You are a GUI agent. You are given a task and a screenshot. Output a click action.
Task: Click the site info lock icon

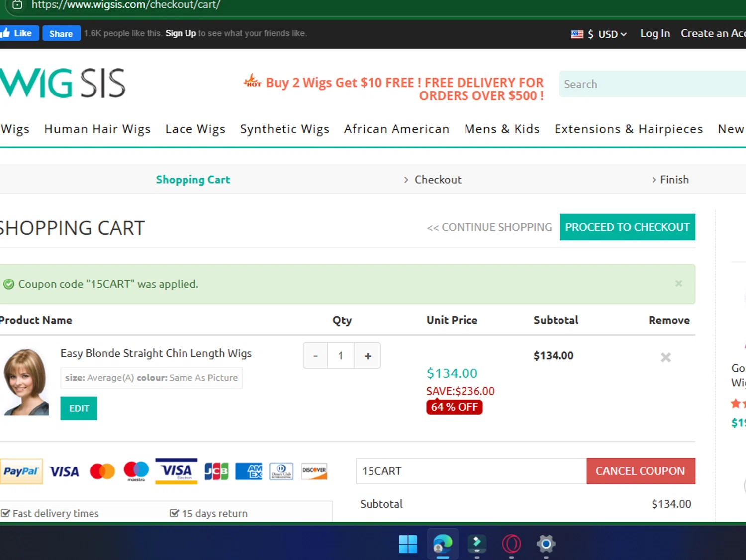(x=17, y=5)
